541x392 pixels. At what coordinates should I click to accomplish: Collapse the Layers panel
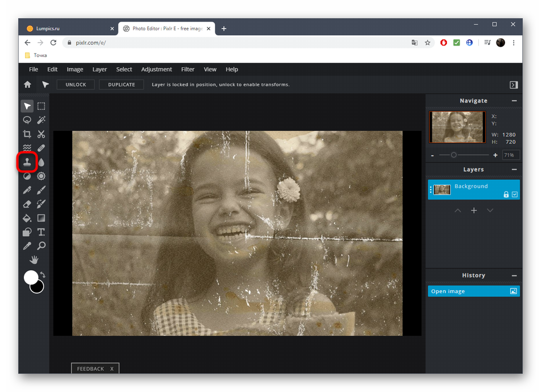click(x=514, y=170)
